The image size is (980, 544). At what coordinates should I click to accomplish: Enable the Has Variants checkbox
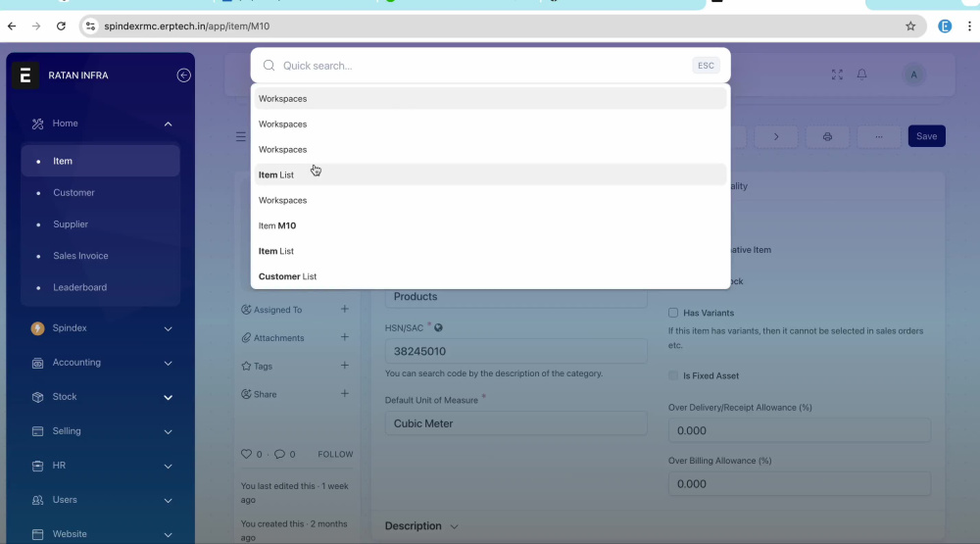pos(673,313)
